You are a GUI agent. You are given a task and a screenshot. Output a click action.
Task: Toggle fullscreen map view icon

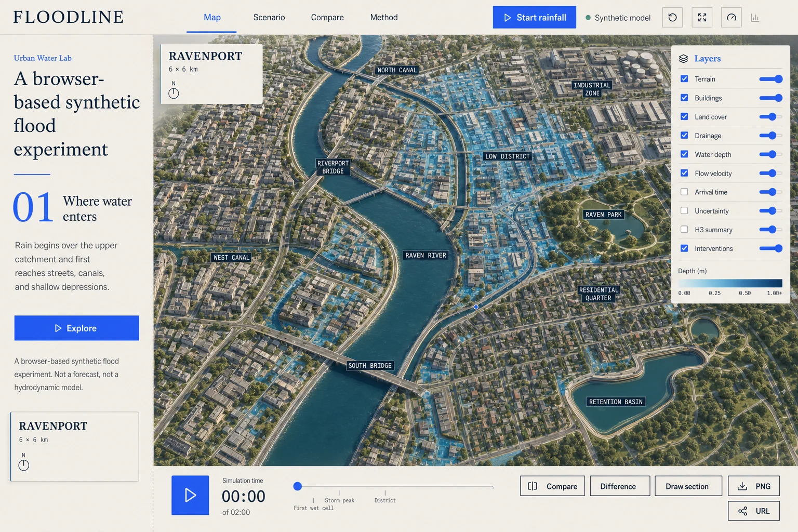702,18
